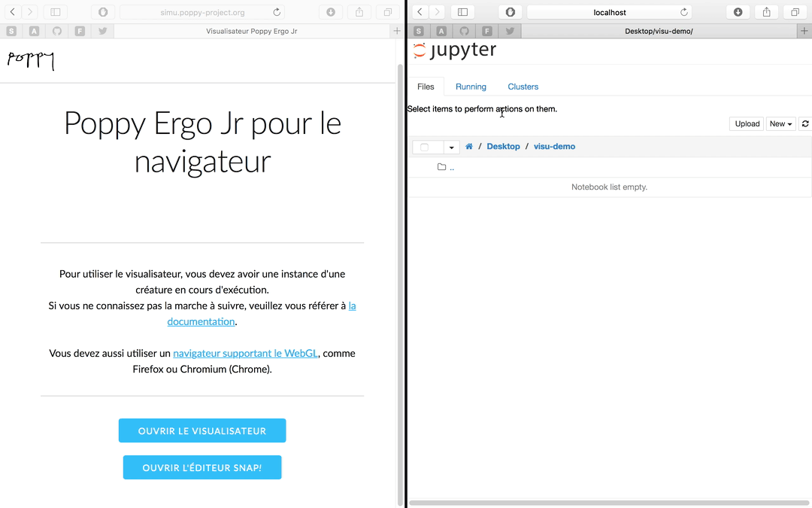Click the share icon in left Safari window
Image resolution: width=812 pixels, height=508 pixels.
pos(359,12)
